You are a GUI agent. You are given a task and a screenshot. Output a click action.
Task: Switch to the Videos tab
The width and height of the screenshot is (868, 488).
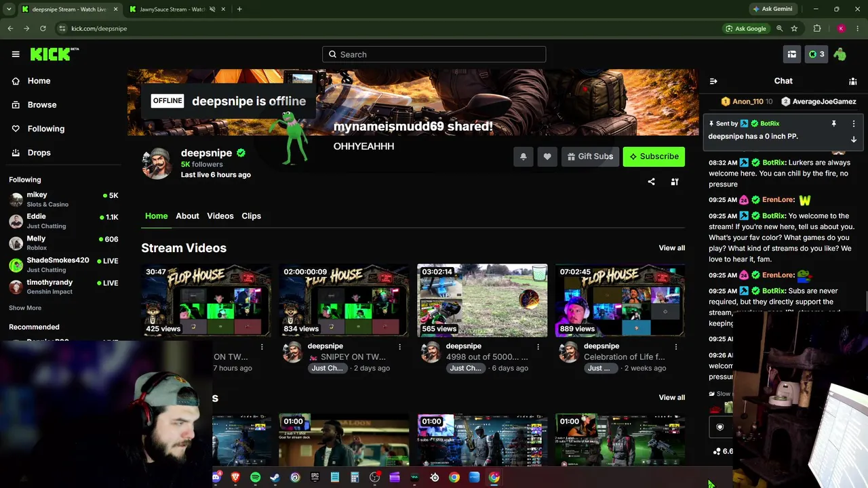[220, 216]
